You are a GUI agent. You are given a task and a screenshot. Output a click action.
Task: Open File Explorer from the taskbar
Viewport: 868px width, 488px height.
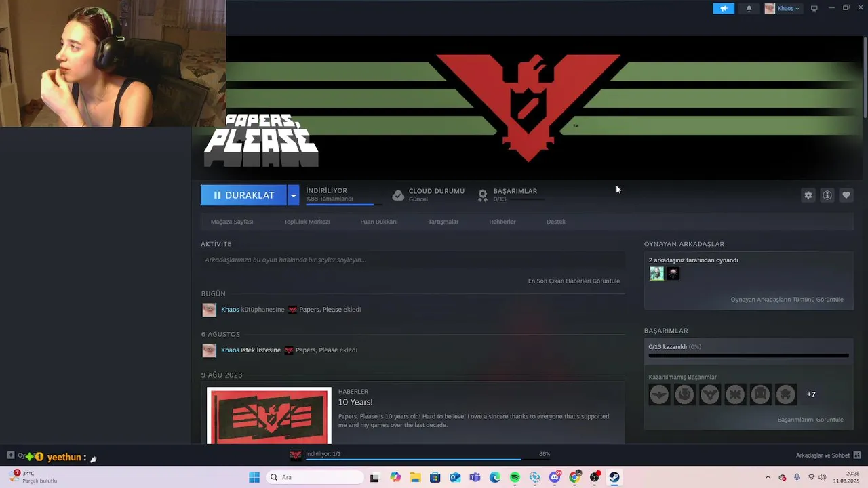(415, 477)
